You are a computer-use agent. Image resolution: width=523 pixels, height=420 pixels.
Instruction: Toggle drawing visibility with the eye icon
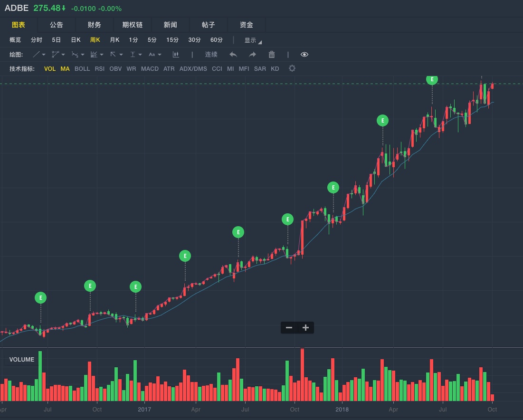[304, 55]
